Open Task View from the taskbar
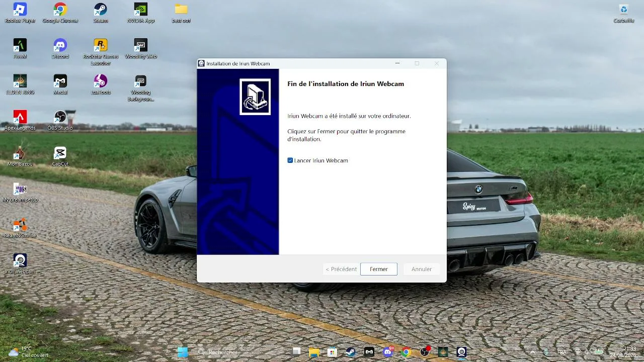This screenshot has width=644, height=362. 296,352
